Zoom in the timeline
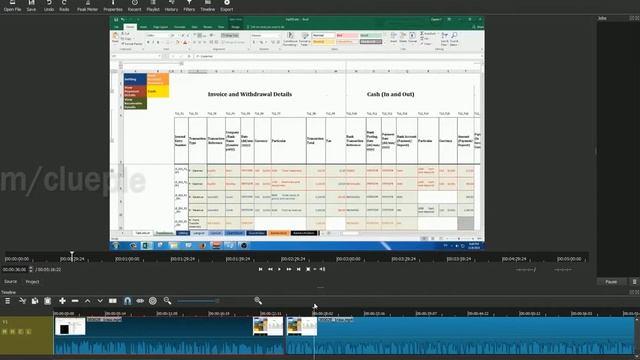The width and height of the screenshot is (640, 360). point(258,301)
